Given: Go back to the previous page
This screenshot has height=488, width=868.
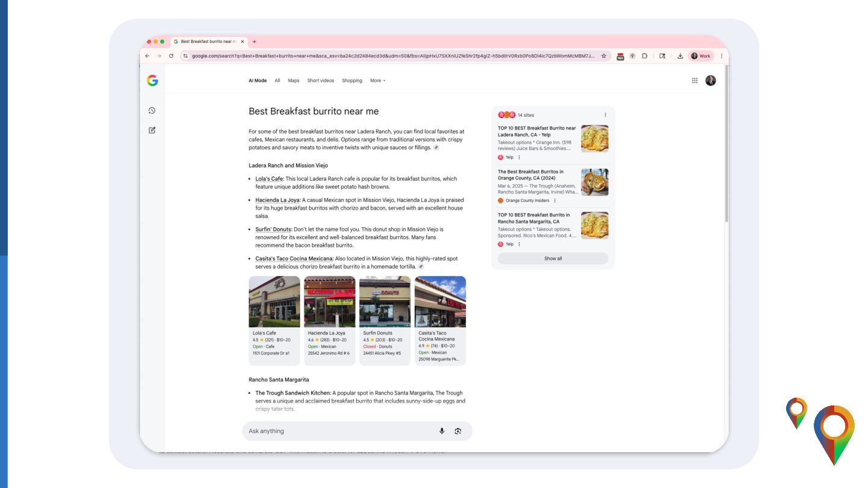Looking at the screenshot, I should pos(148,56).
